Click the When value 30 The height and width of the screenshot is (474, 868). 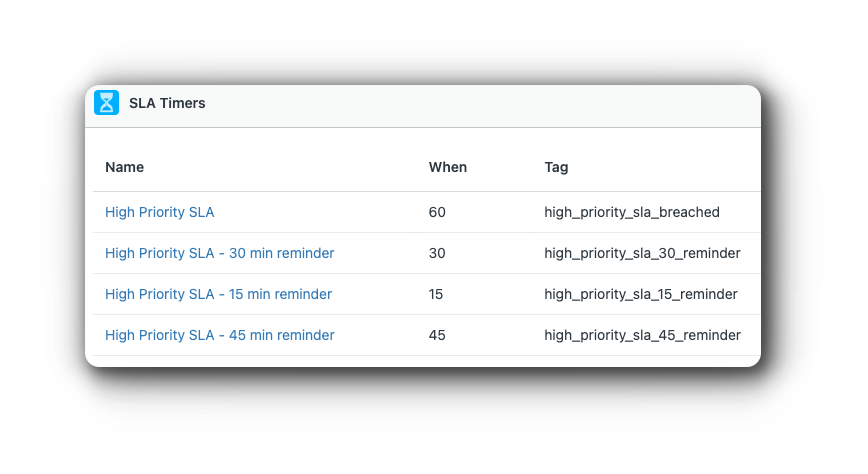(x=437, y=253)
